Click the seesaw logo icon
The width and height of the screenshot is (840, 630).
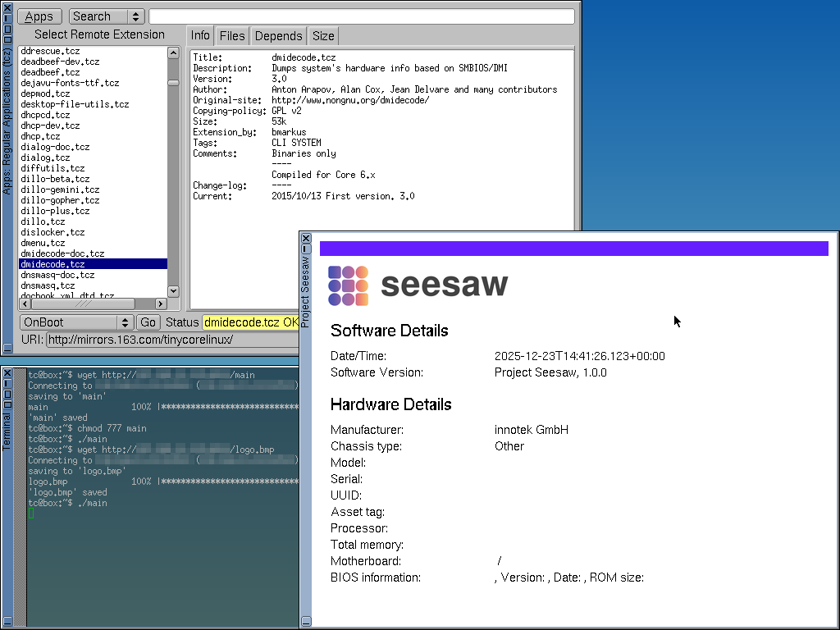[348, 285]
